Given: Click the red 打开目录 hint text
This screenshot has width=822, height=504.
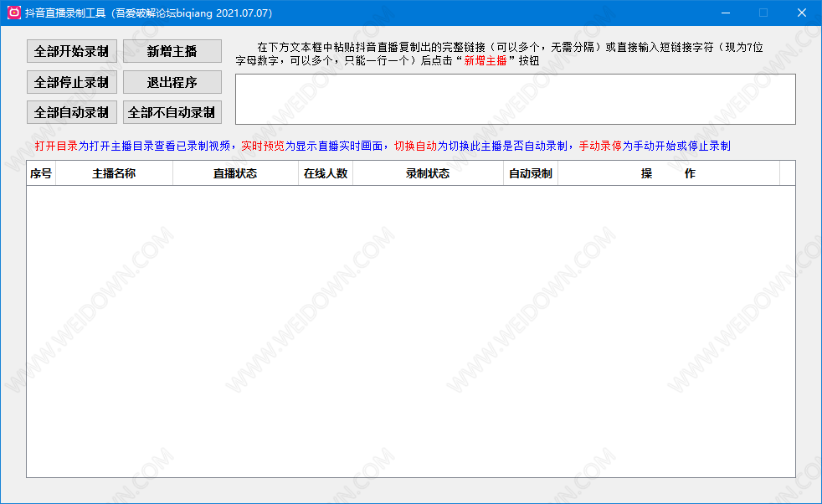Looking at the screenshot, I should click(56, 146).
